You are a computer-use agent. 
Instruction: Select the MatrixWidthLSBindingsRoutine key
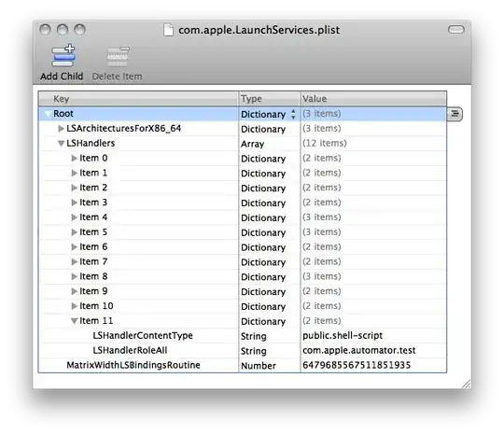pos(133,365)
